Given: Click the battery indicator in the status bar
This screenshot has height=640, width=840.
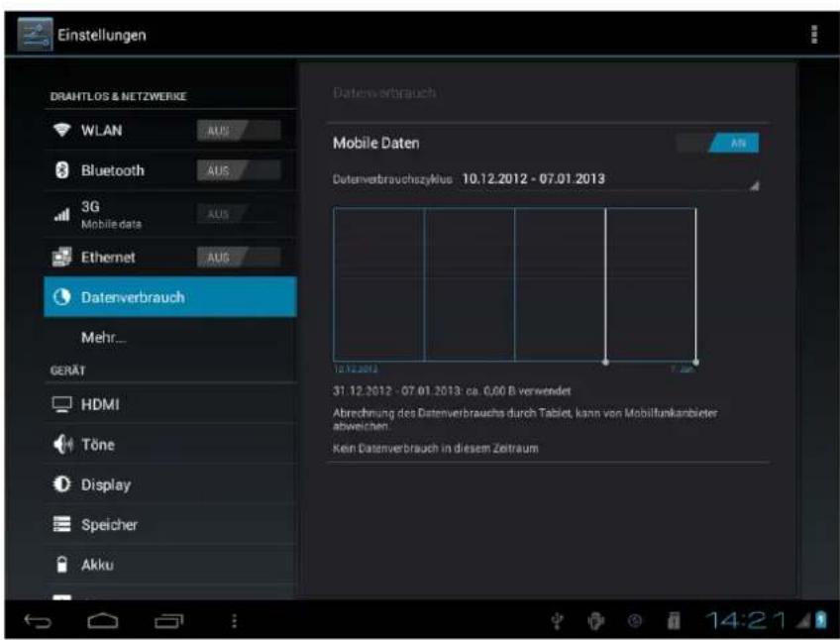Looking at the screenshot, I should [821, 619].
